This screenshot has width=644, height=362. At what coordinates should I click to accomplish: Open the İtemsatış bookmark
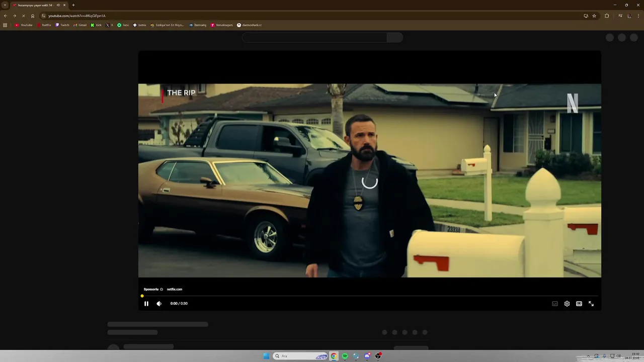[198, 25]
